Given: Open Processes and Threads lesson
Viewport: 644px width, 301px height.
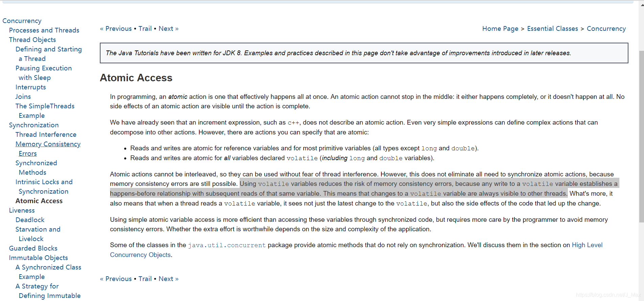Looking at the screenshot, I should coord(44,30).
